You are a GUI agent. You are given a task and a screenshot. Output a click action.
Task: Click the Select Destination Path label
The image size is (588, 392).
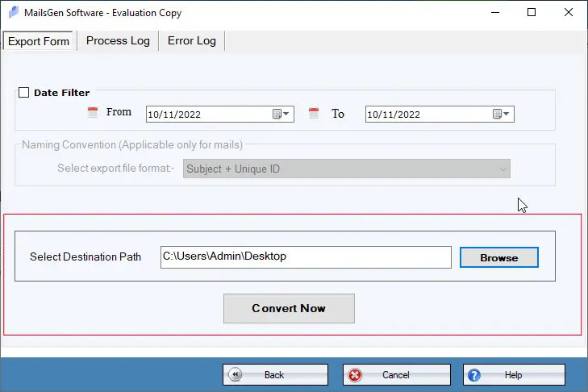(x=85, y=257)
